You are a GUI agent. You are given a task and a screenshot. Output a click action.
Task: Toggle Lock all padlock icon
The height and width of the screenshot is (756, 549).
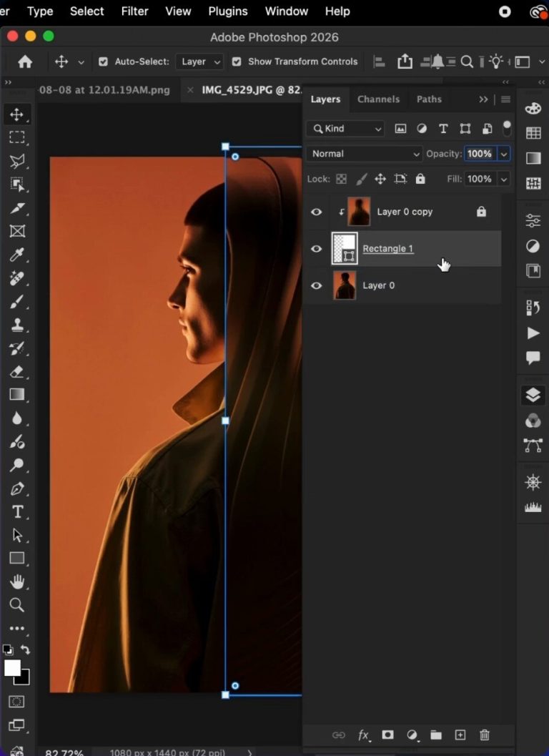click(420, 179)
